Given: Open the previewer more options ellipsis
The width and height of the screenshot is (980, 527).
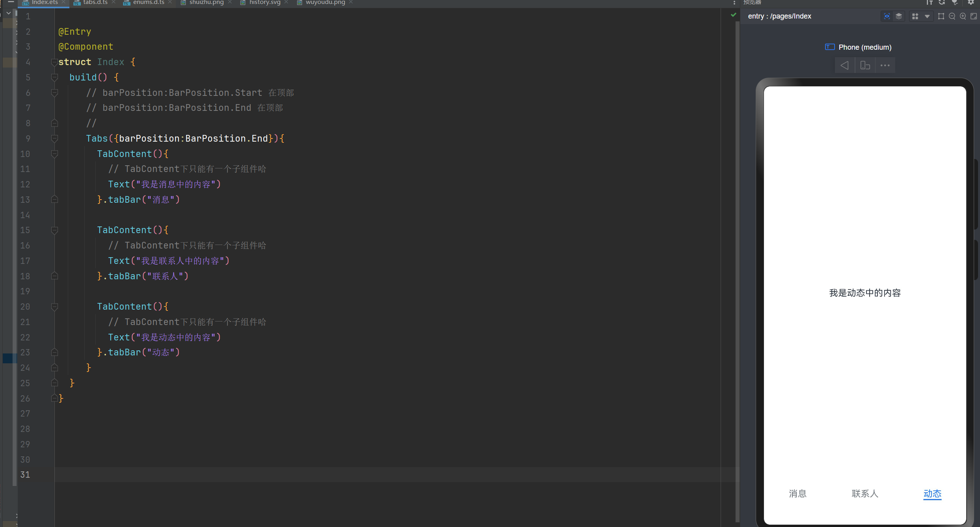Looking at the screenshot, I should pyautogui.click(x=885, y=65).
